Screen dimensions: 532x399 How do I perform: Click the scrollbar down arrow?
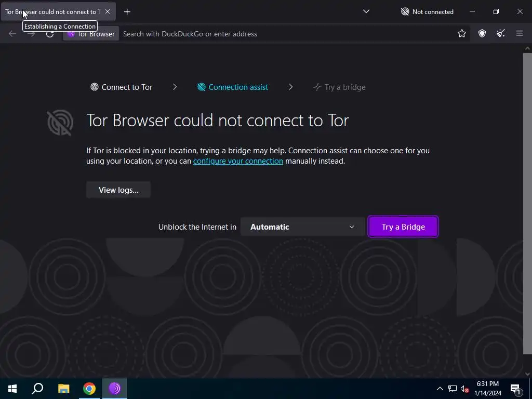(x=527, y=374)
